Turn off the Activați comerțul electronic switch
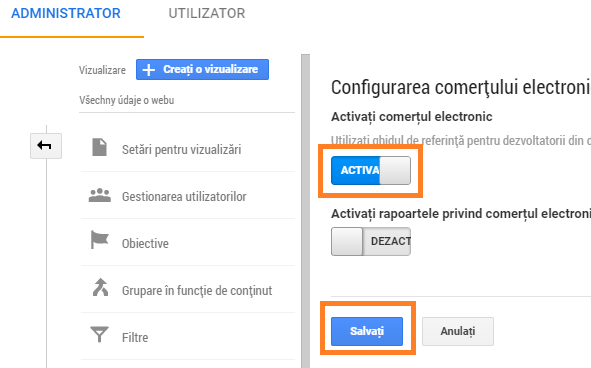 click(x=371, y=170)
